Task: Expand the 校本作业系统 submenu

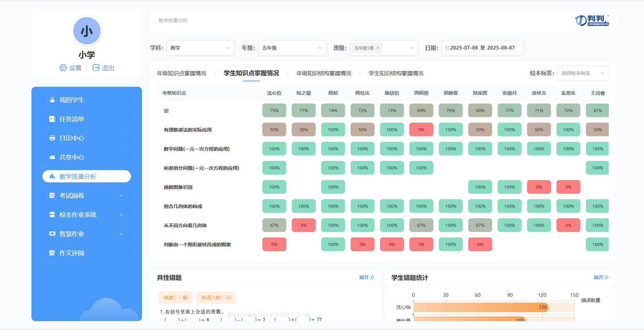Action: [x=121, y=215]
